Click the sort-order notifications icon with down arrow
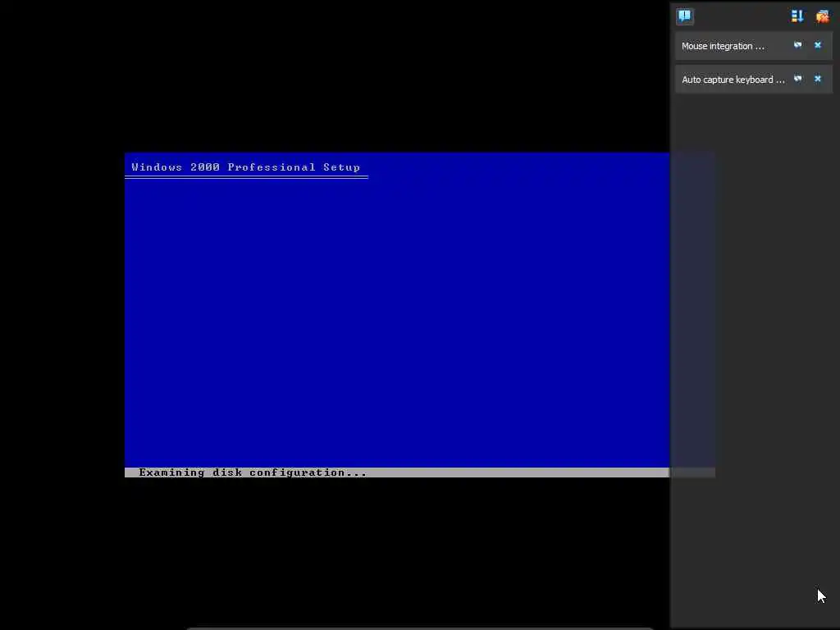This screenshot has width=840, height=630. point(797,16)
